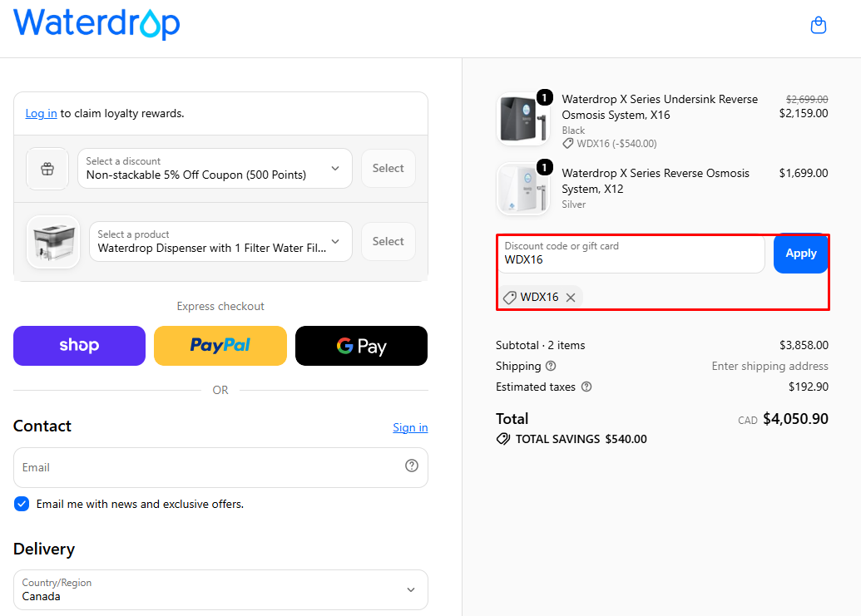Click the Discount code or gift card field
This screenshot has height=616, width=861.
click(x=631, y=254)
